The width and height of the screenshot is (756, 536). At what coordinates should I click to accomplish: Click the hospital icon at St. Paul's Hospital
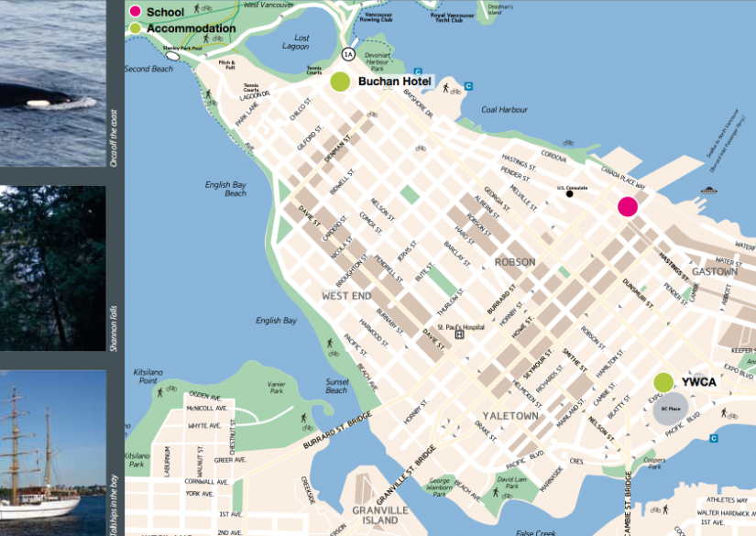[x=460, y=334]
